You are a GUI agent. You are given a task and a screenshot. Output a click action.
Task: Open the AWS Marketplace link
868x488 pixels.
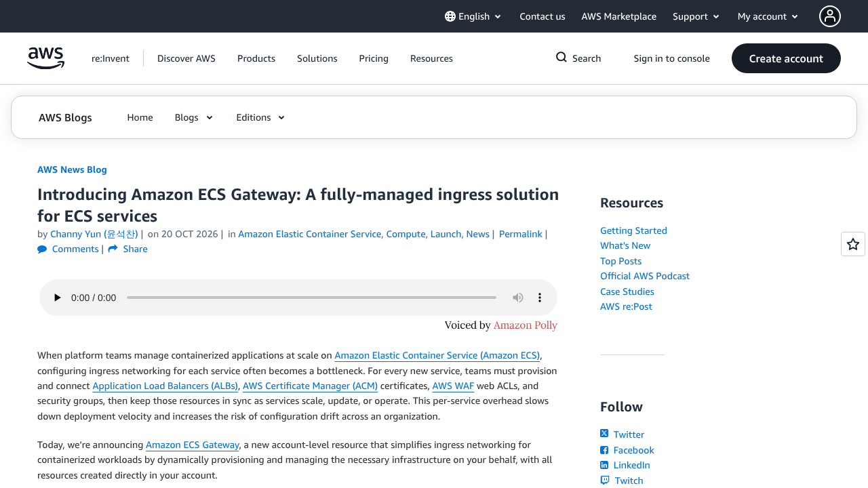(x=619, y=16)
